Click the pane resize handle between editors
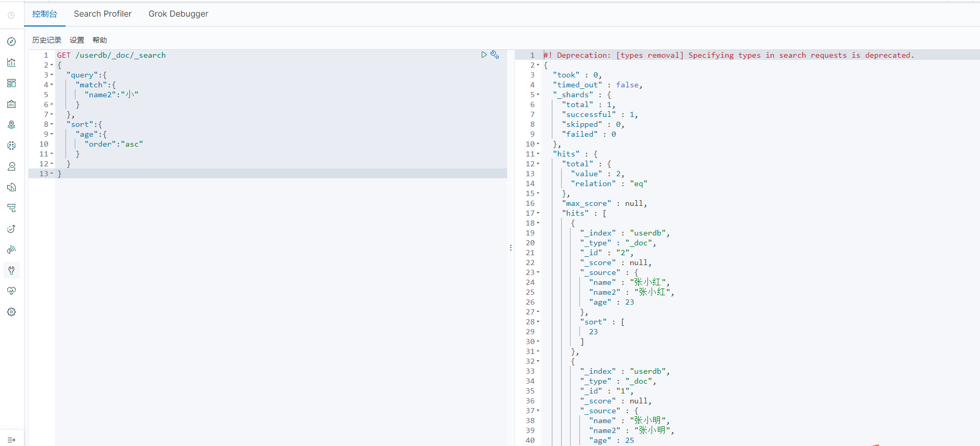980x446 pixels. tap(511, 247)
